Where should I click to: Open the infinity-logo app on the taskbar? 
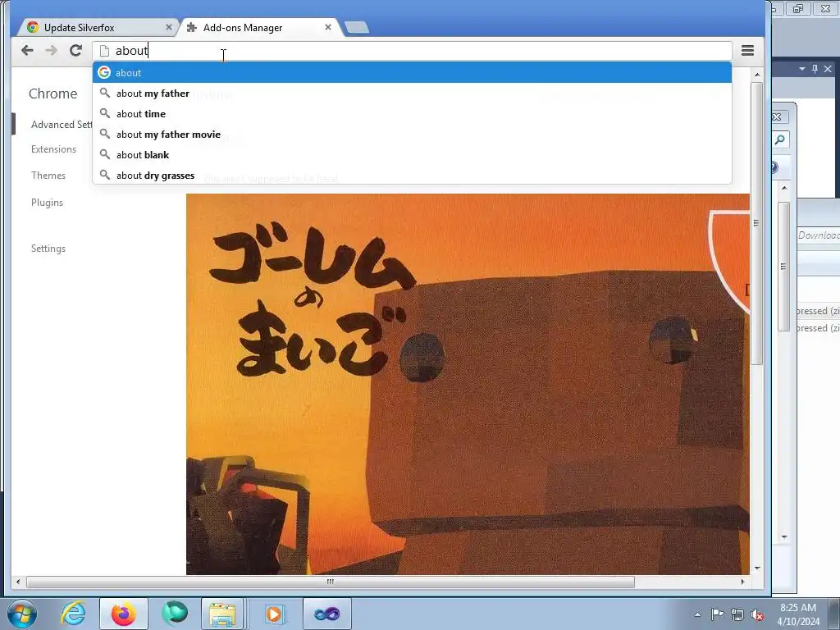327,614
